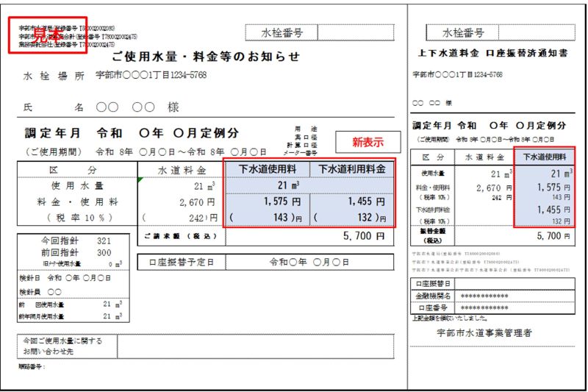
Task: Select the 水栓場所 label
Action: pos(54,76)
